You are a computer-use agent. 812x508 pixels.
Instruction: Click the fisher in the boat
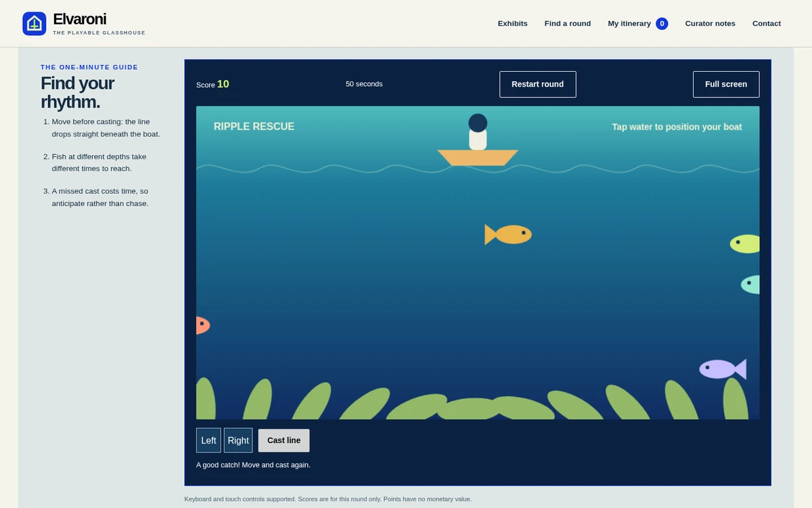[478, 132]
